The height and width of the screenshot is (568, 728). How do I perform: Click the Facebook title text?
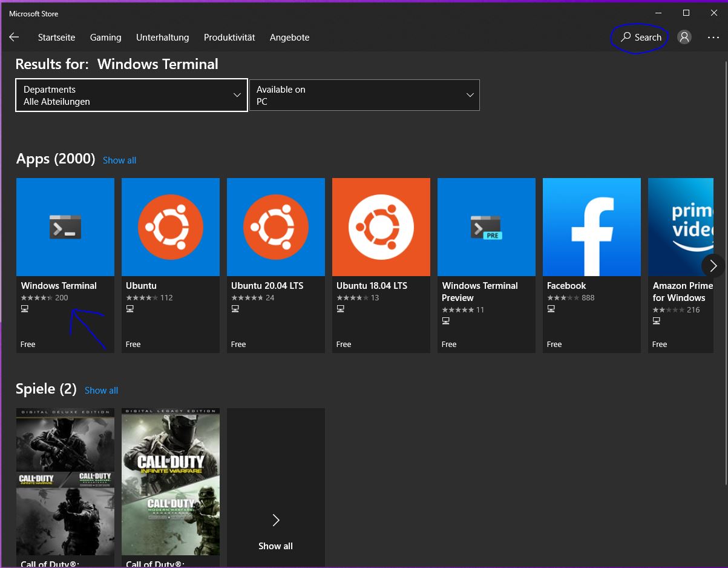tap(566, 285)
